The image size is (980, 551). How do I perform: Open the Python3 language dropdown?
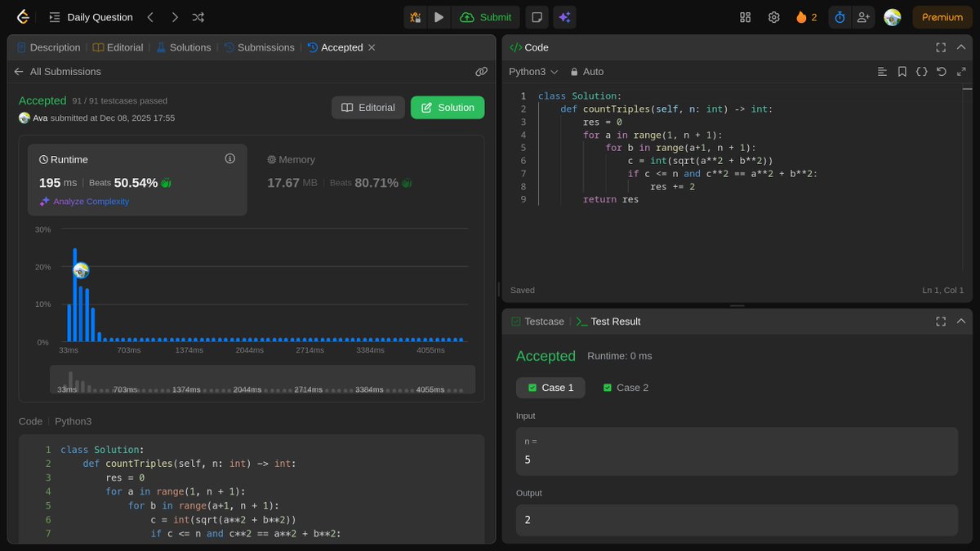(533, 72)
